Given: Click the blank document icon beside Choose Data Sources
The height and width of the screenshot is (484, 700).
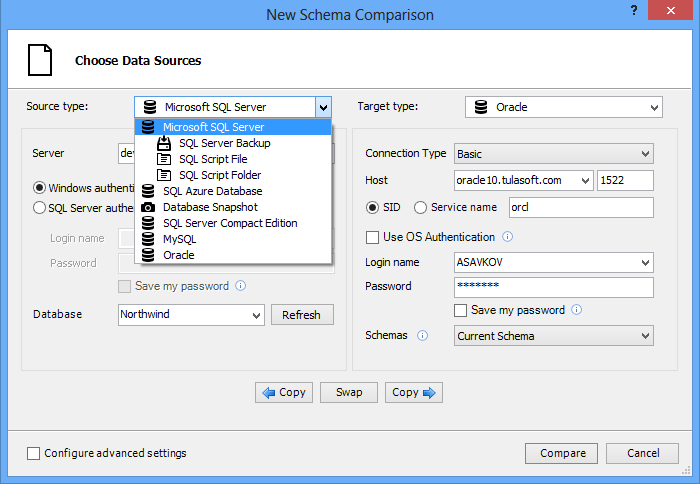Looking at the screenshot, I should pyautogui.click(x=40, y=60).
